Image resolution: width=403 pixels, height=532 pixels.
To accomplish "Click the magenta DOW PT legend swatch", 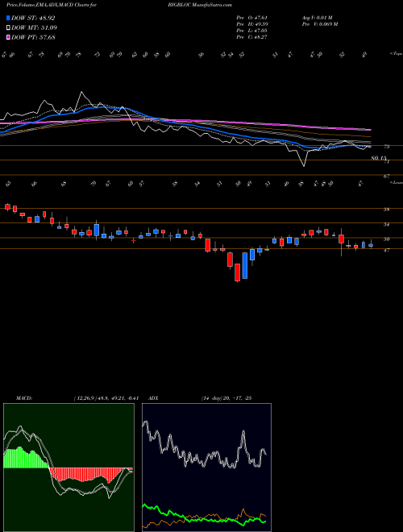I will coord(8,37).
